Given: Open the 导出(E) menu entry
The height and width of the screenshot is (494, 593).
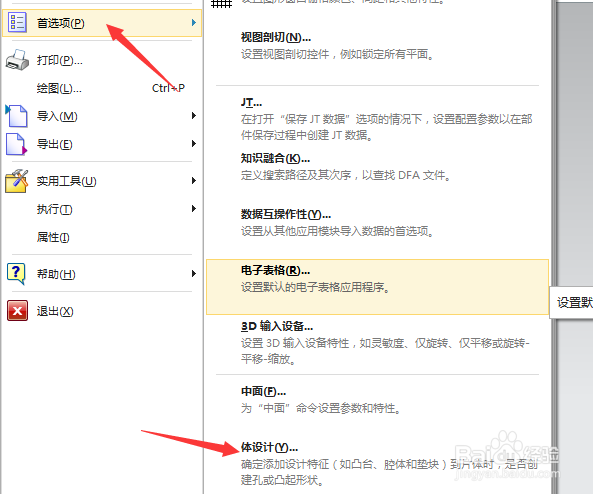Looking at the screenshot, I should click(x=54, y=144).
